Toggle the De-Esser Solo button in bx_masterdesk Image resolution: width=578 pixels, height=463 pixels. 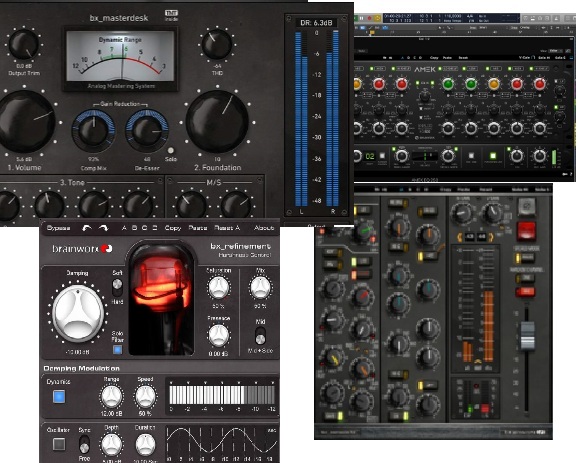coord(170,150)
